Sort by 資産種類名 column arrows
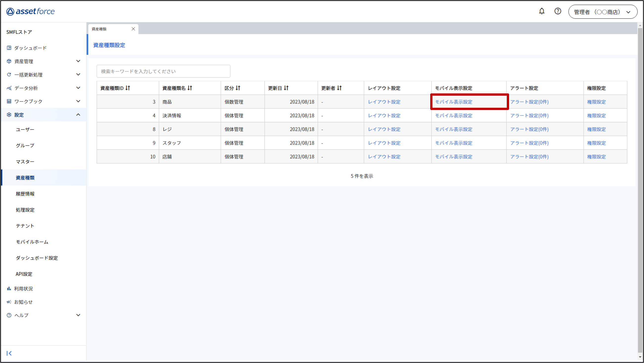The width and height of the screenshot is (644, 363). tap(190, 88)
